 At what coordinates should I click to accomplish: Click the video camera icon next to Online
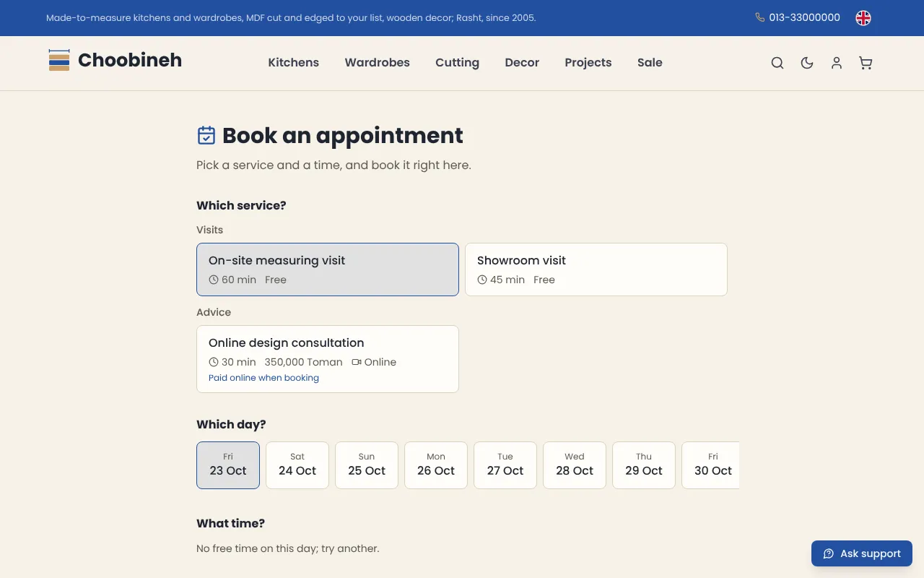click(357, 362)
